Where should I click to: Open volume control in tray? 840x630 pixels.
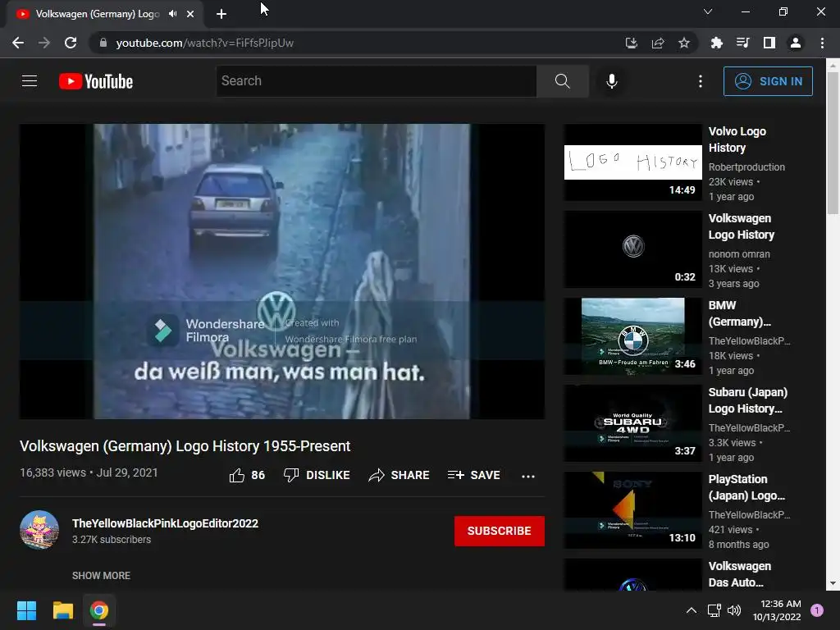[734, 610]
